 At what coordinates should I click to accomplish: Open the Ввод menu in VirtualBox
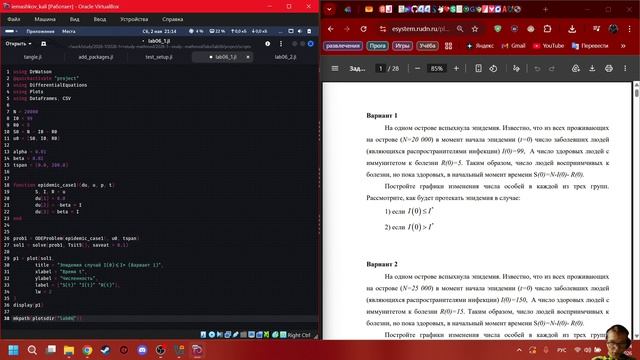pos(100,19)
